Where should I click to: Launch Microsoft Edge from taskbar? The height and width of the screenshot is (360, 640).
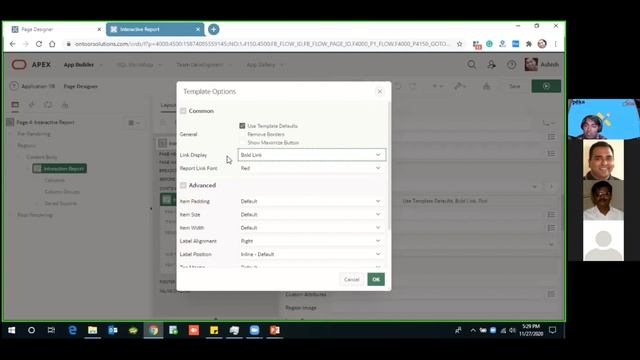(72, 330)
